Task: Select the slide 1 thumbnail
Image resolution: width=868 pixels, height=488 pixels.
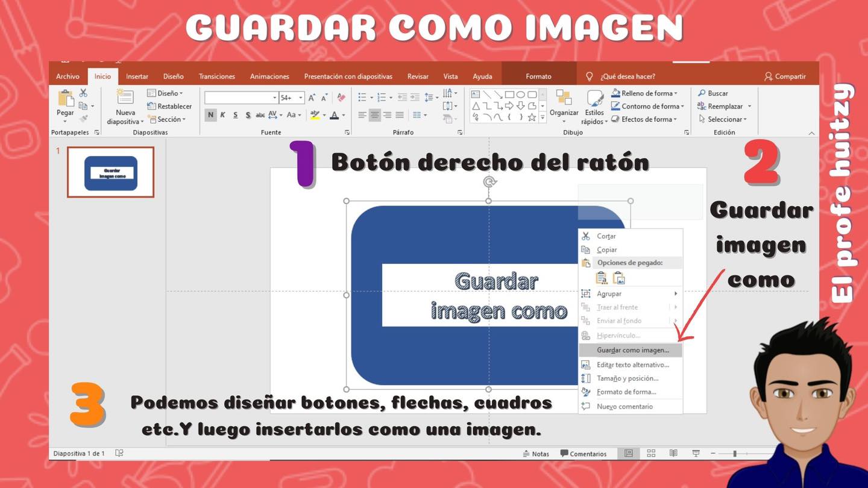Action: click(110, 172)
